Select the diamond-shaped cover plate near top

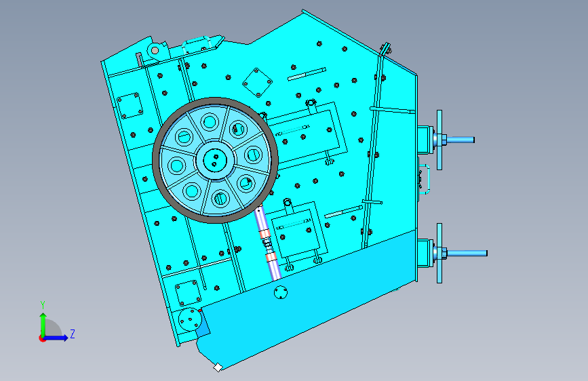click(257, 83)
